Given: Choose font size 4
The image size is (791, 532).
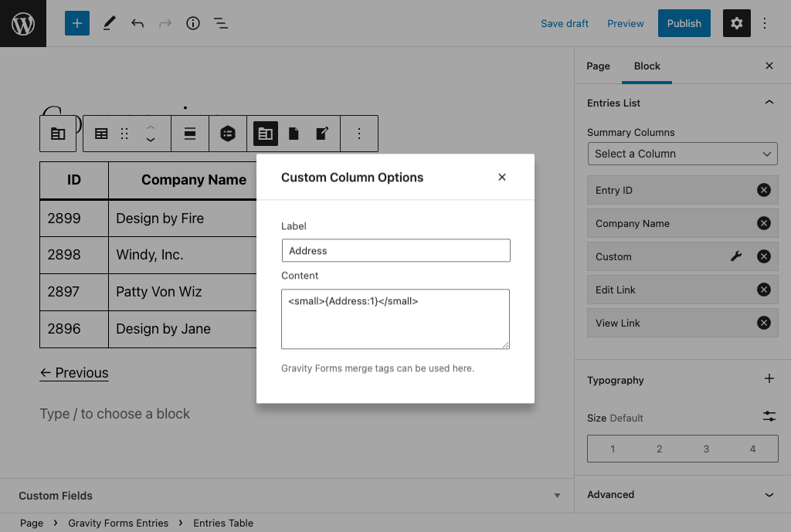Looking at the screenshot, I should pyautogui.click(x=752, y=449).
